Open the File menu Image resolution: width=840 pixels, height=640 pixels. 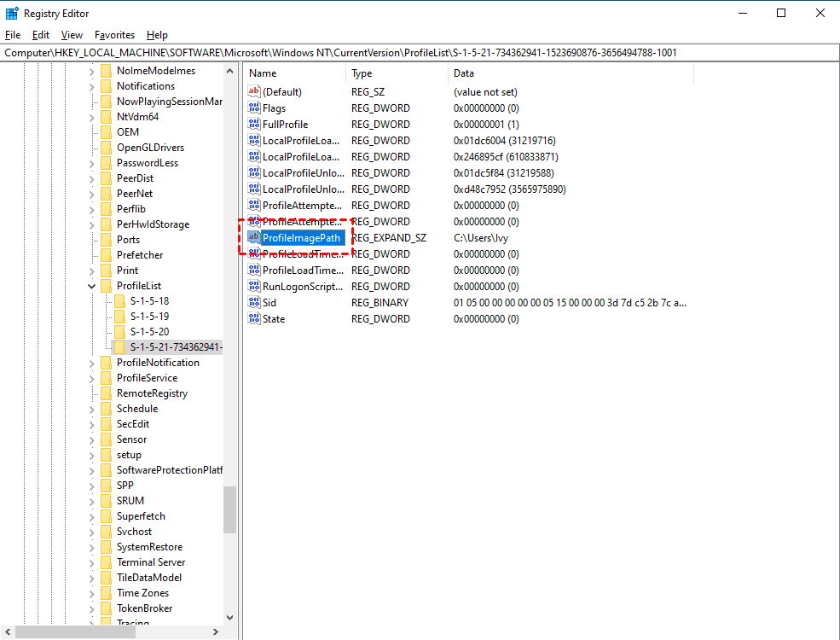pyautogui.click(x=13, y=35)
